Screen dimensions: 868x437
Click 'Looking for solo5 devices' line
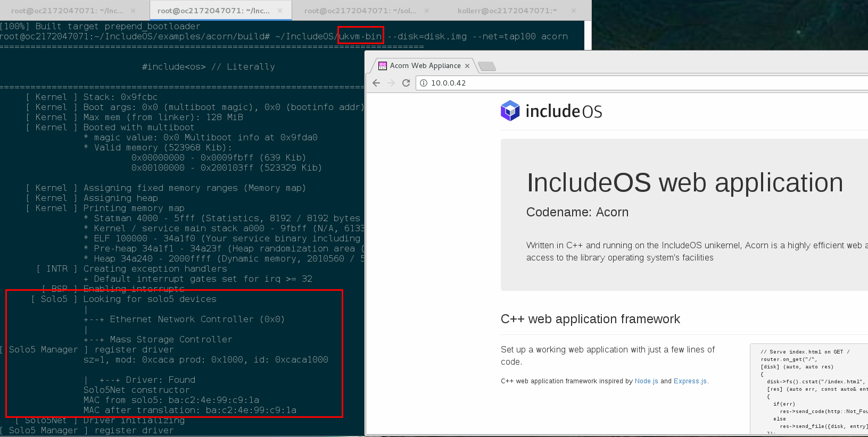pyautogui.click(x=150, y=299)
